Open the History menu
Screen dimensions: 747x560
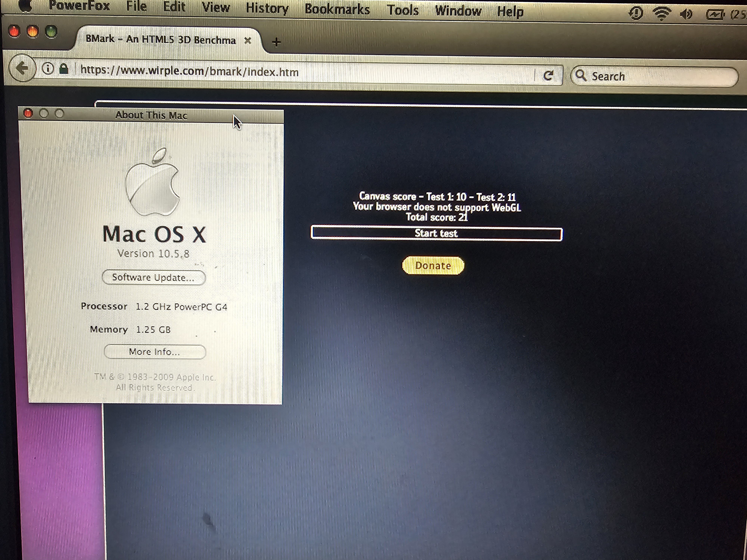pyautogui.click(x=267, y=9)
